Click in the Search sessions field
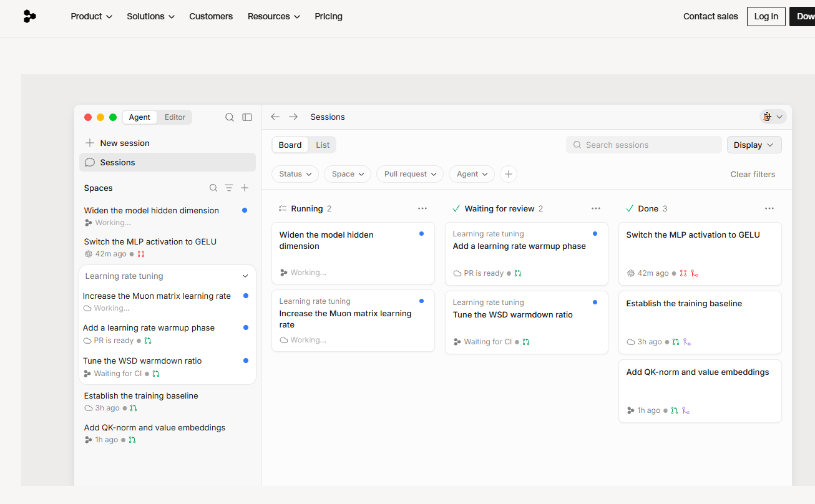 (x=644, y=145)
